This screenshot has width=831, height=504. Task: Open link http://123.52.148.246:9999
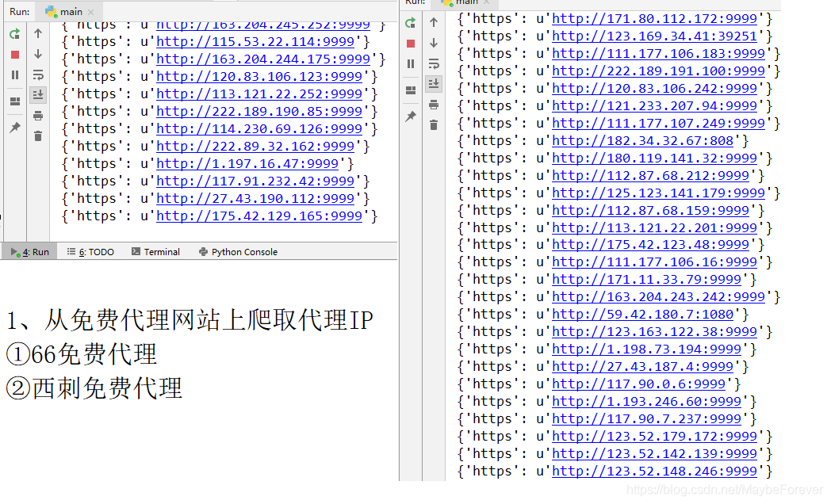click(654, 472)
